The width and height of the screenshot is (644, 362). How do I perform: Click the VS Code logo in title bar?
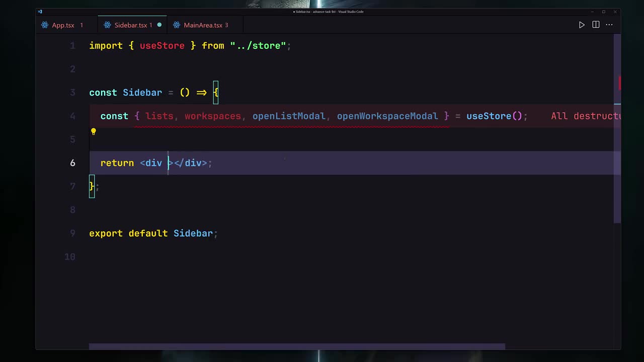click(x=40, y=12)
